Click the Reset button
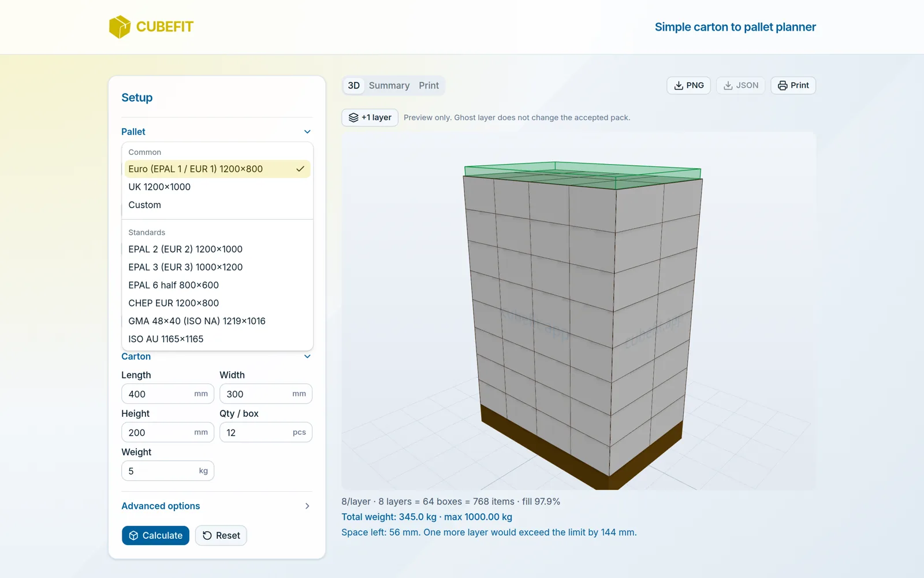The image size is (924, 578). (x=221, y=535)
